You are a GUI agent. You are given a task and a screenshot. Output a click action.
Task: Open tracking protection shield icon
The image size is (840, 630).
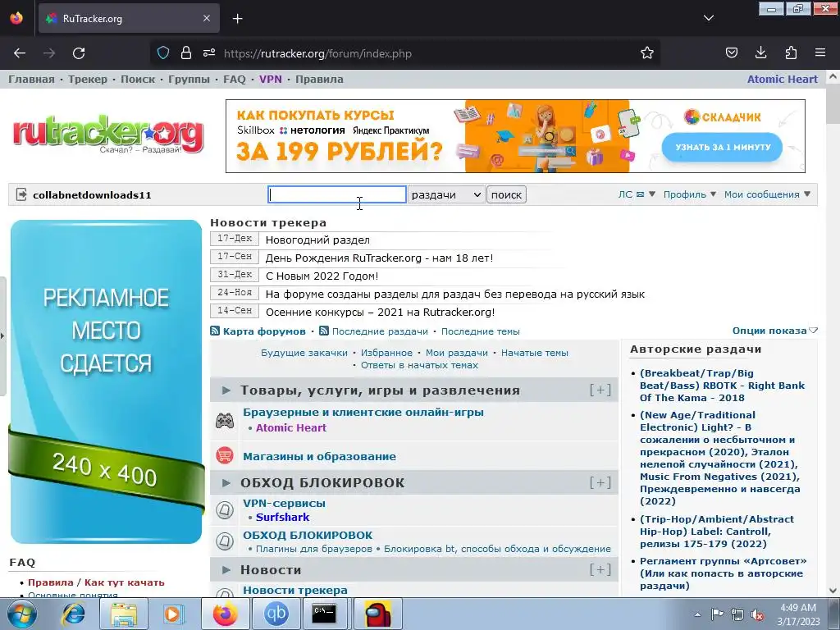[x=163, y=53]
